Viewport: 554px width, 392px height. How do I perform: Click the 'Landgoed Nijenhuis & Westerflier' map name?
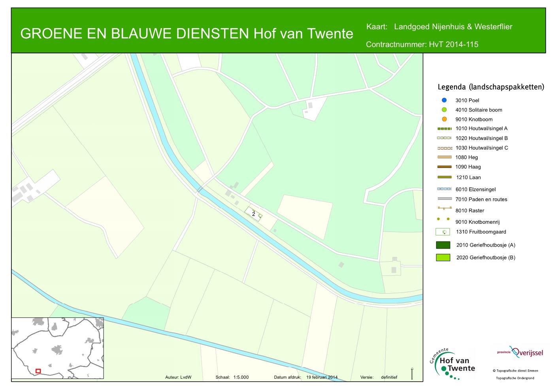453,27
